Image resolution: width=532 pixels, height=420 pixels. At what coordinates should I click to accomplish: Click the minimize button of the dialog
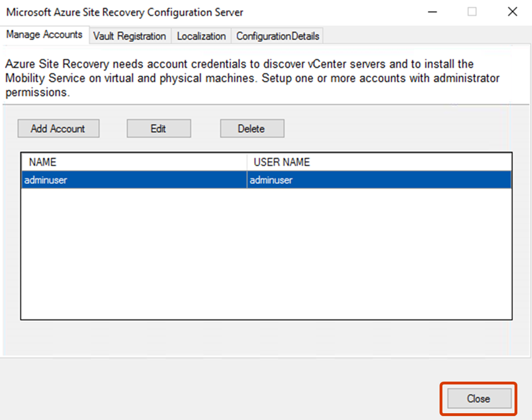click(x=432, y=11)
